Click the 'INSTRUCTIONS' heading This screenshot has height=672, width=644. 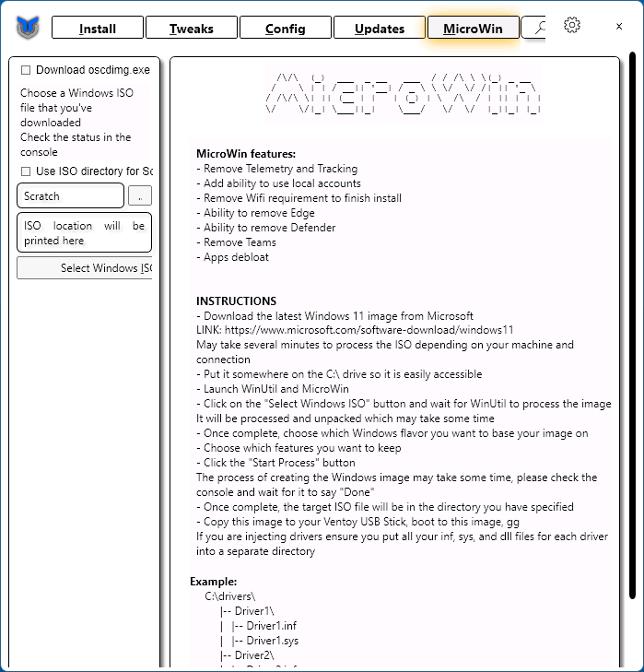point(236,301)
